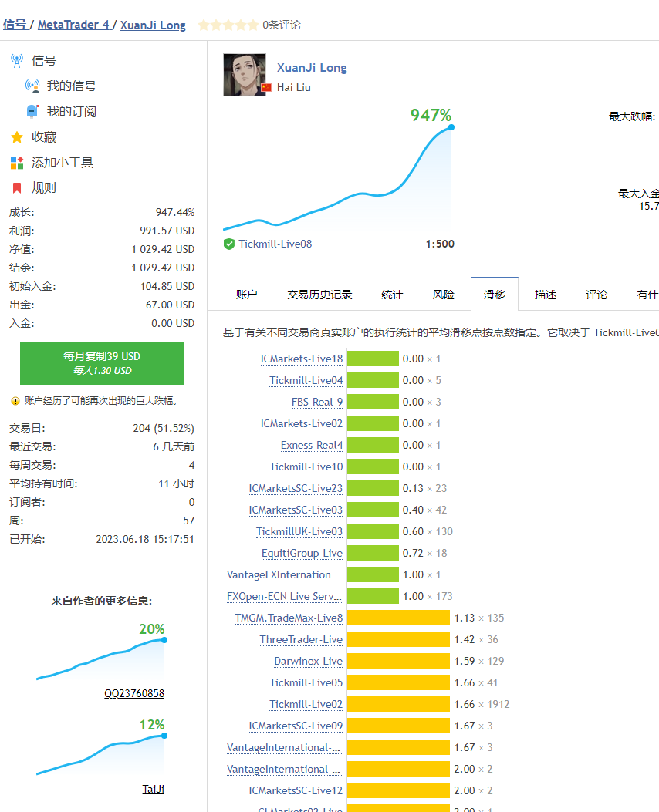
Task: Open the ICMarketsSC-Live09 broker link
Action: pyautogui.click(x=296, y=726)
